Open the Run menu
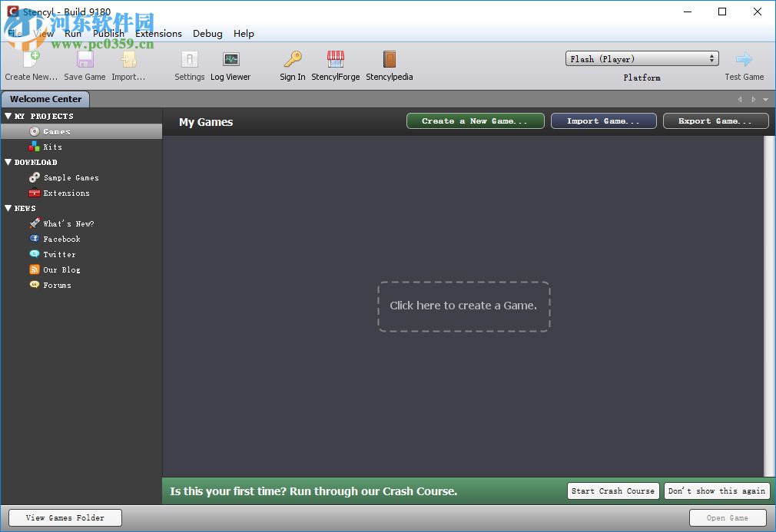The width and height of the screenshot is (776, 532). click(x=73, y=34)
